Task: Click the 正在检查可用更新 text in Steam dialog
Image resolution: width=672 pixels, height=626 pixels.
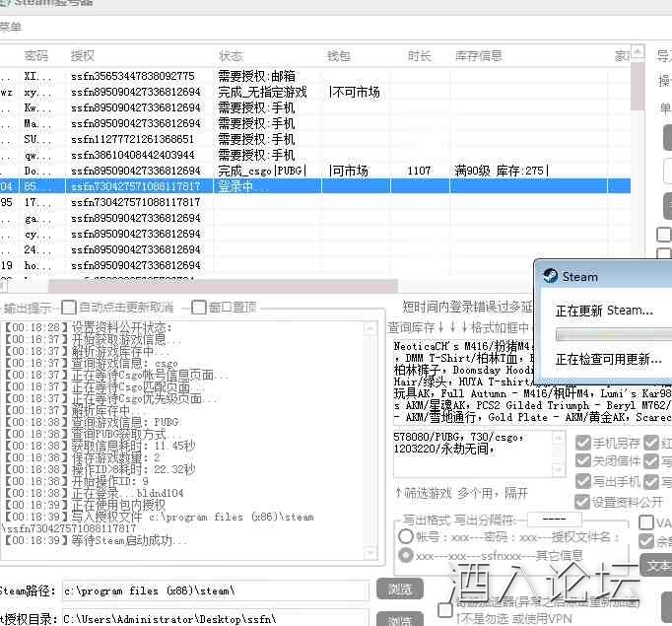Action: click(609, 359)
